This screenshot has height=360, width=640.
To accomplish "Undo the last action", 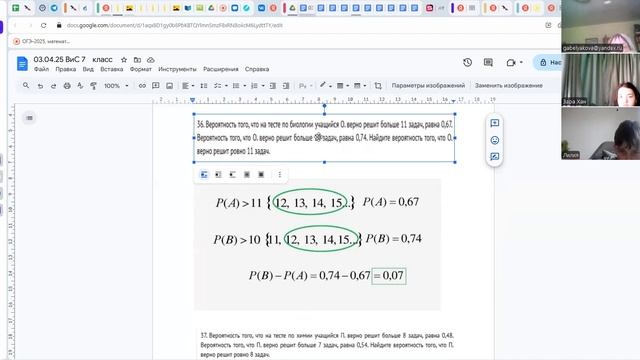I will click(40, 86).
